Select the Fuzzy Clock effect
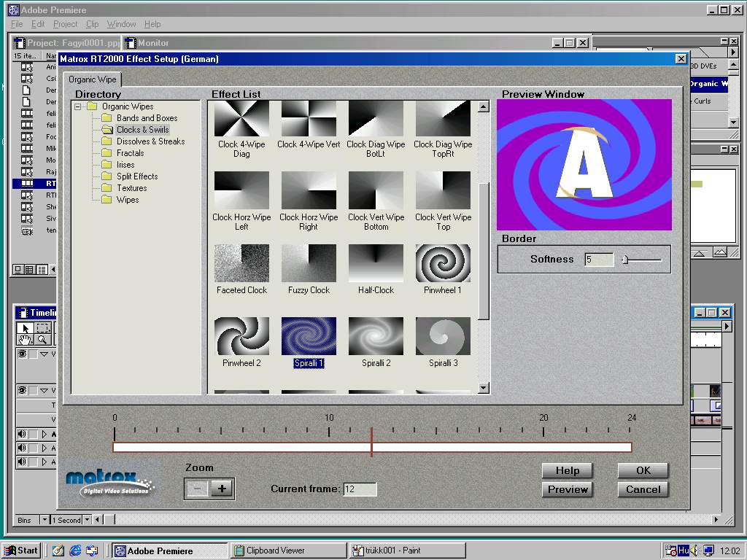747x560 pixels. coord(309,270)
